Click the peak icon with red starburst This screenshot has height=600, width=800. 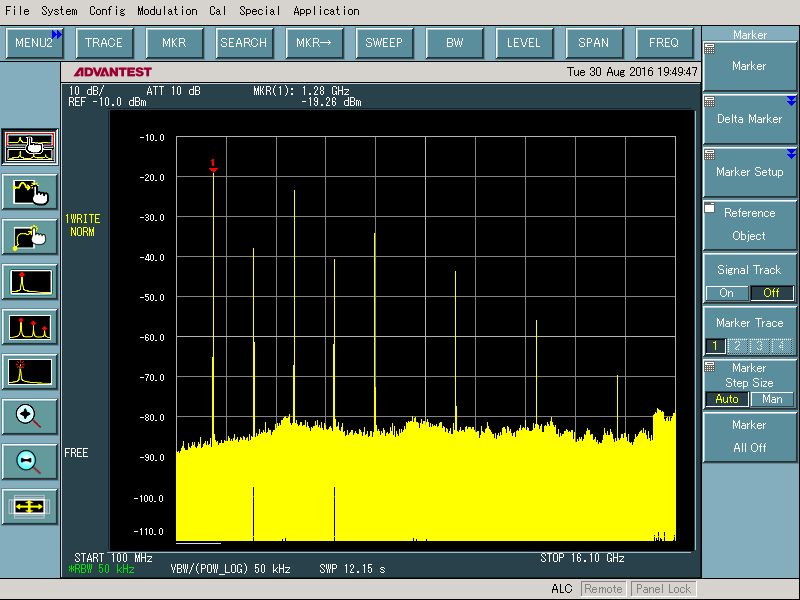click(x=30, y=372)
